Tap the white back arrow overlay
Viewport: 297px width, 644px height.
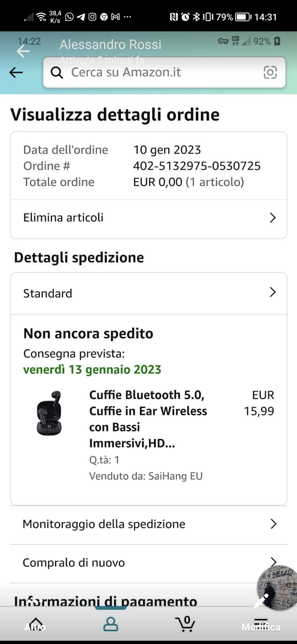pos(23,51)
